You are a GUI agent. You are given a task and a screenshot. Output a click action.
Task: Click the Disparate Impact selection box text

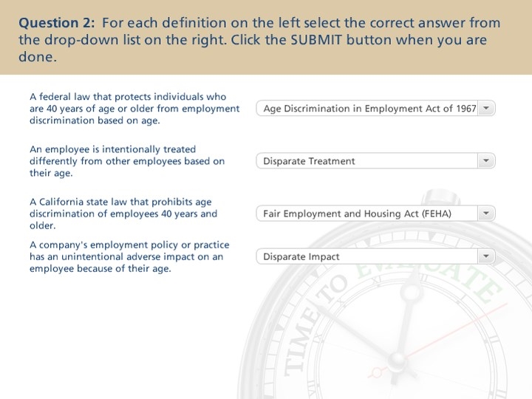[301, 257]
